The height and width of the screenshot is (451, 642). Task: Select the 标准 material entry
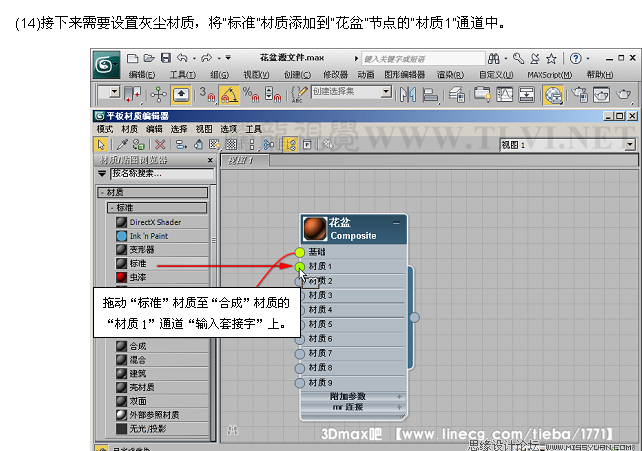[162, 263]
